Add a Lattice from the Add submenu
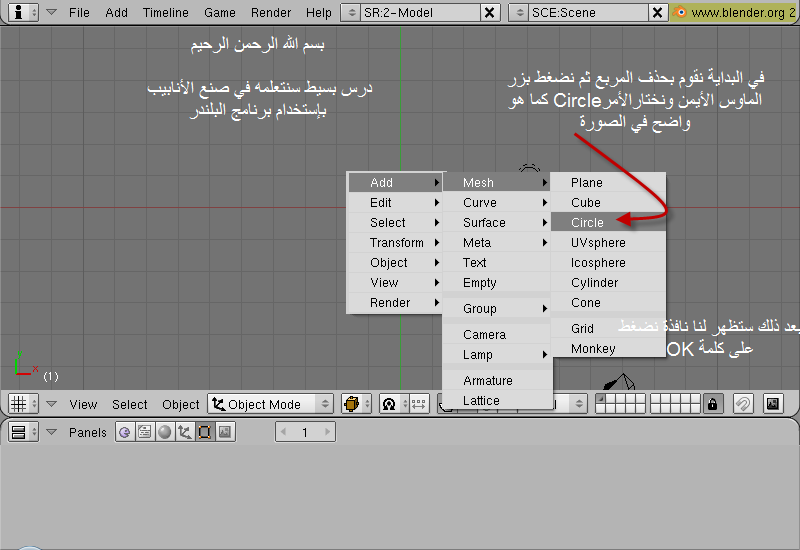The height and width of the screenshot is (550, 800). (497, 401)
